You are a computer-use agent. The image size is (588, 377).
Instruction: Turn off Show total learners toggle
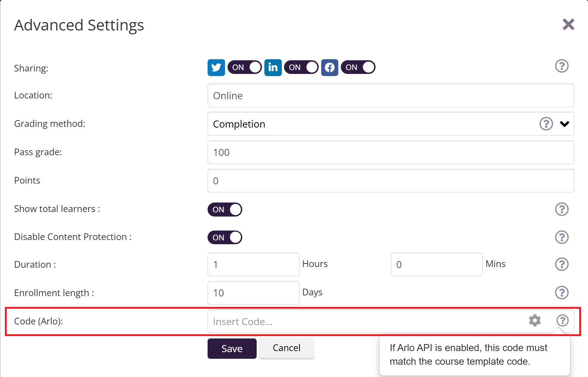[x=225, y=210]
